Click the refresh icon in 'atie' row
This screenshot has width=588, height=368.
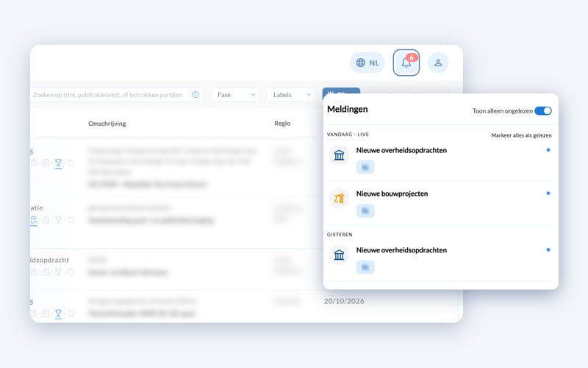coord(71,219)
